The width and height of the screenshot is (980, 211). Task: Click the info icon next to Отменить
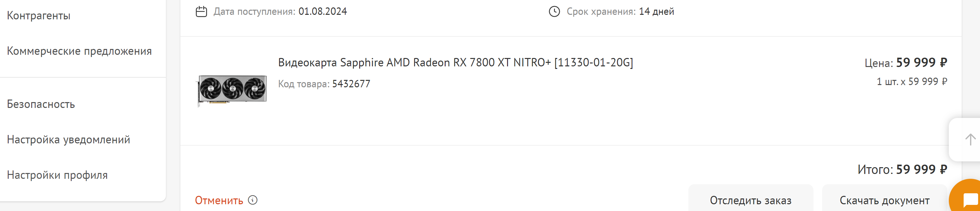pos(253,200)
